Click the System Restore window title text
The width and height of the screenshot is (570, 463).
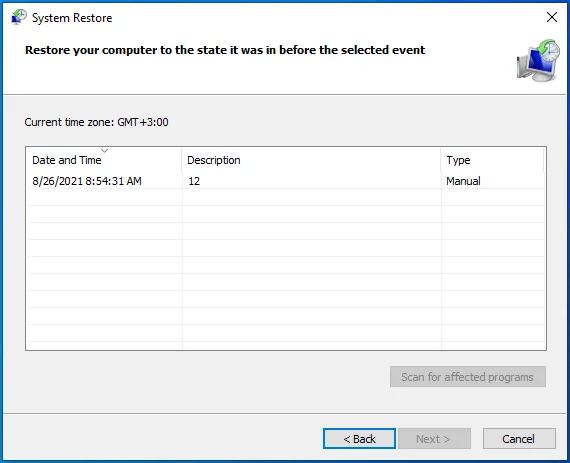click(72, 18)
